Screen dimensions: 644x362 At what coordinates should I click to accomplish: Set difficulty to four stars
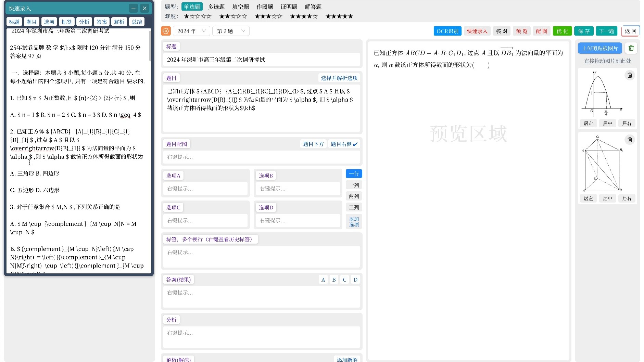click(304, 16)
